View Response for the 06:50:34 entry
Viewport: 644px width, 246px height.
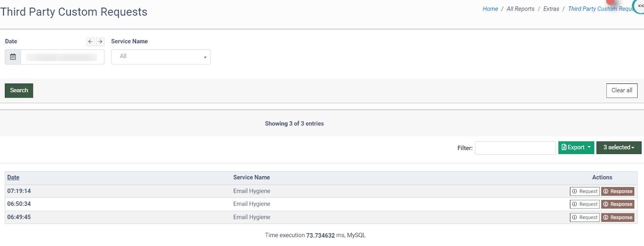point(617,204)
